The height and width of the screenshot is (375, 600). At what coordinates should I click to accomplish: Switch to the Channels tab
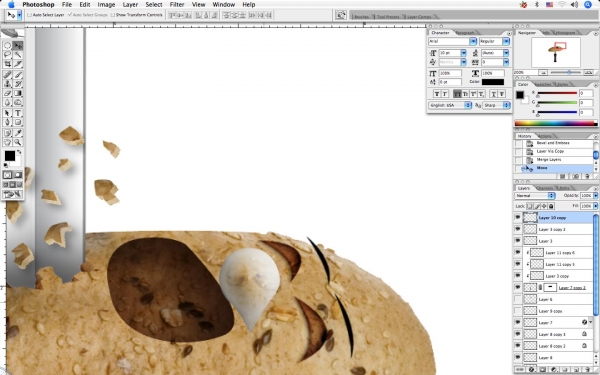pos(544,188)
